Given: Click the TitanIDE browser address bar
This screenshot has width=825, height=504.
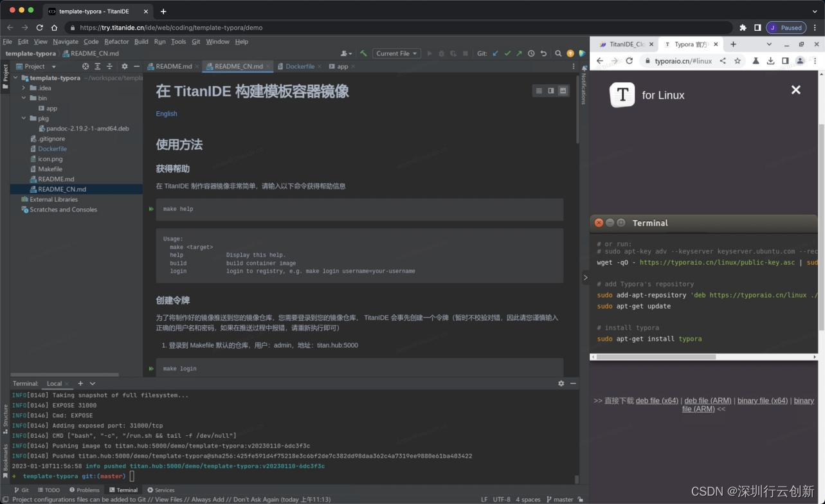Looking at the screenshot, I should click(x=399, y=28).
